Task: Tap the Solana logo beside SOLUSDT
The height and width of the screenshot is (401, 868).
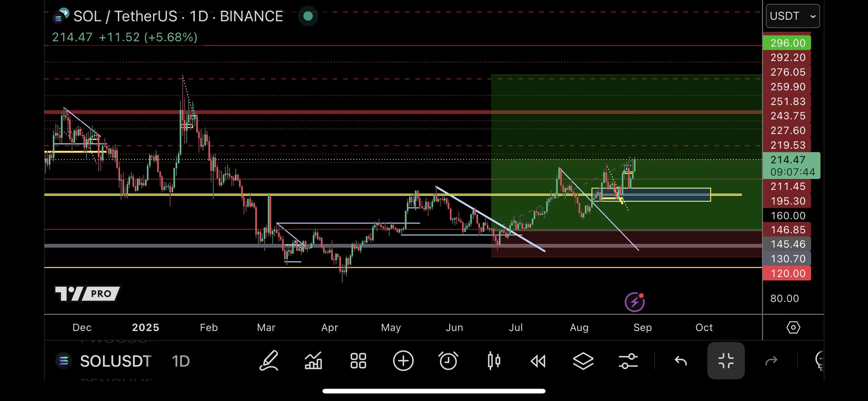Action: point(64,361)
